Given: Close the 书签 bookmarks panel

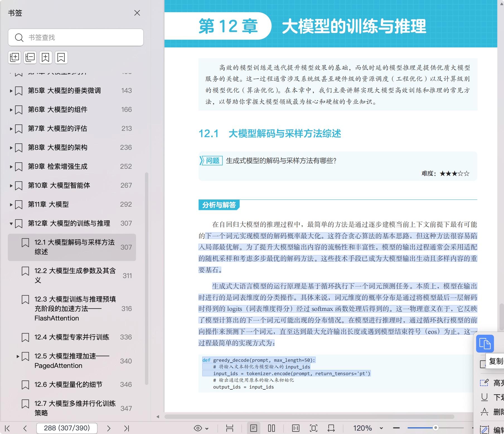Looking at the screenshot, I should (137, 13).
